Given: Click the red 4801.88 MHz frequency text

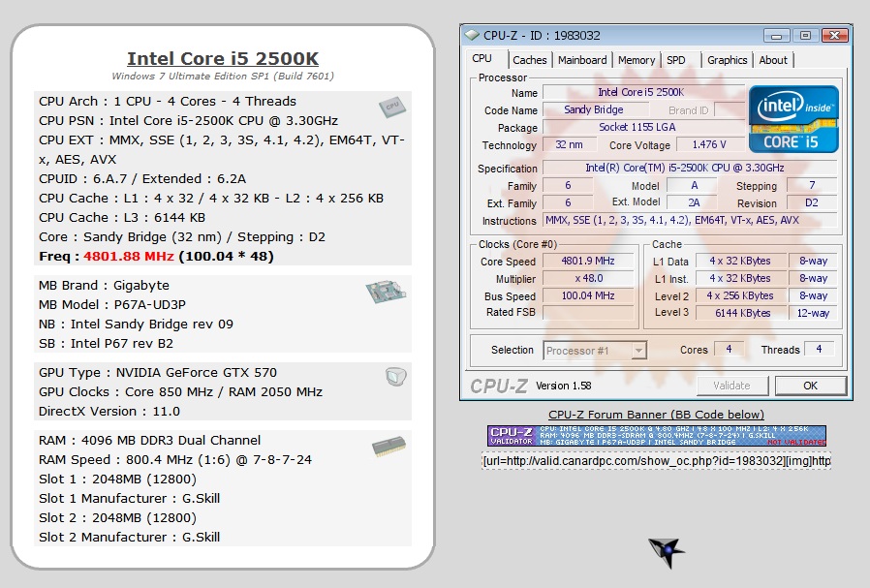Looking at the screenshot, I should 129,257.
